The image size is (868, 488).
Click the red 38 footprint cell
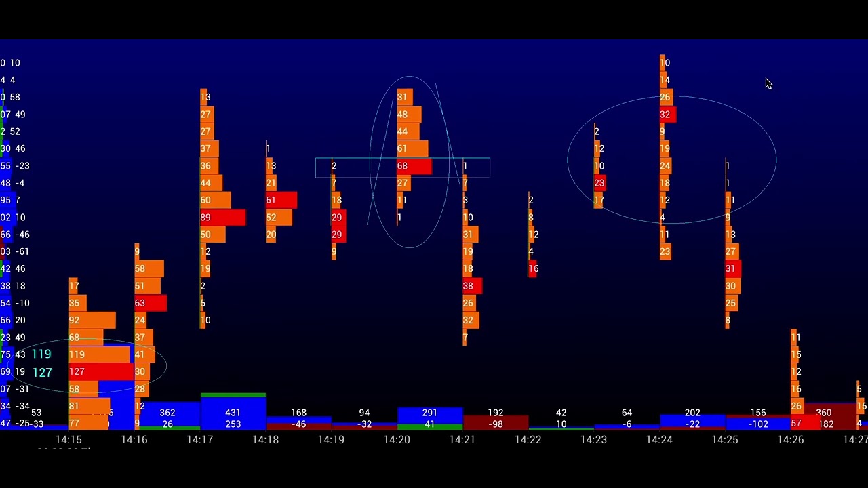pyautogui.click(x=472, y=286)
